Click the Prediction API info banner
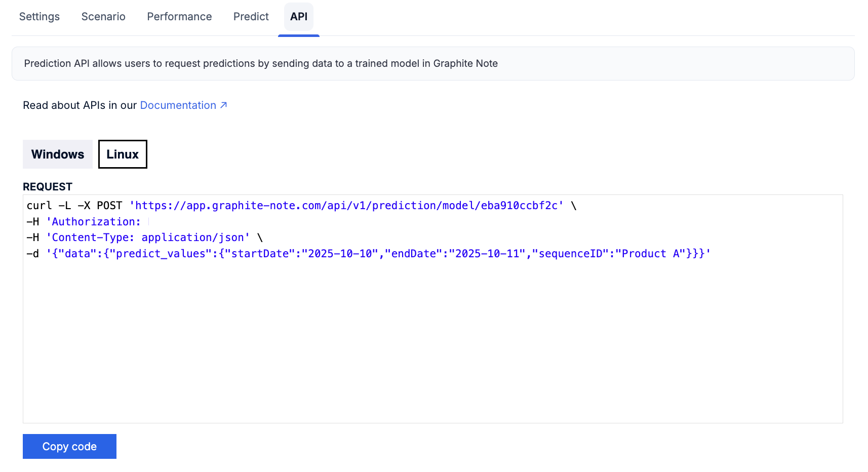Viewport: 868px width, 472px height. pos(432,64)
